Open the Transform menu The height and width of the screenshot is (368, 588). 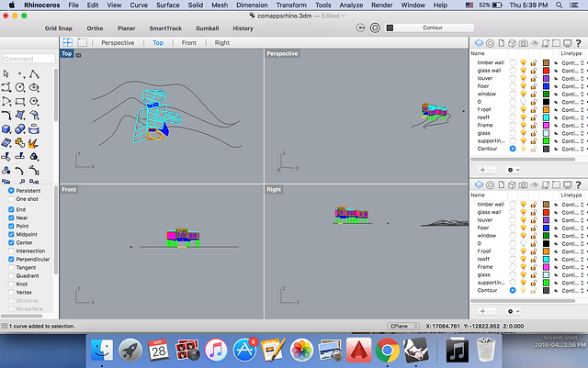pyautogui.click(x=291, y=5)
